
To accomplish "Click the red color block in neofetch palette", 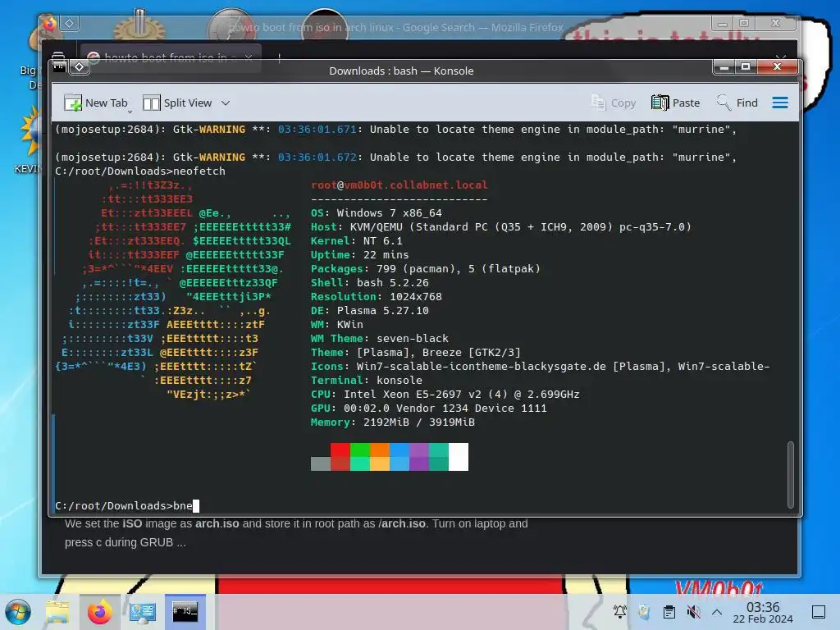I will point(340,450).
